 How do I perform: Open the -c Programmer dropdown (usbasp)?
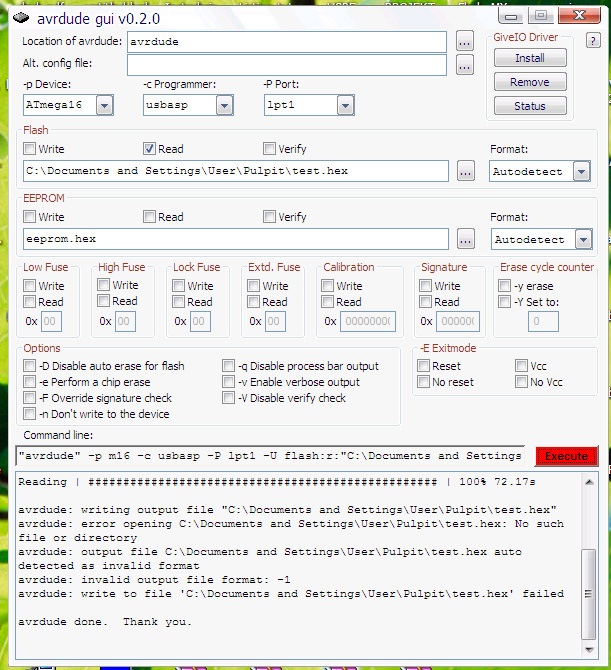[x=225, y=105]
